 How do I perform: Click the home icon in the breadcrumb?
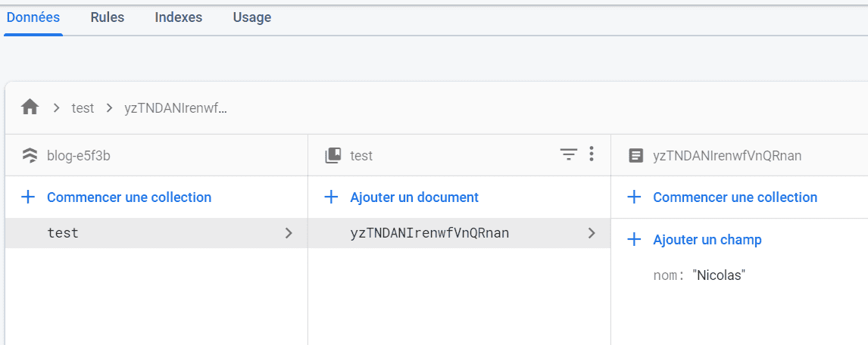click(x=30, y=107)
